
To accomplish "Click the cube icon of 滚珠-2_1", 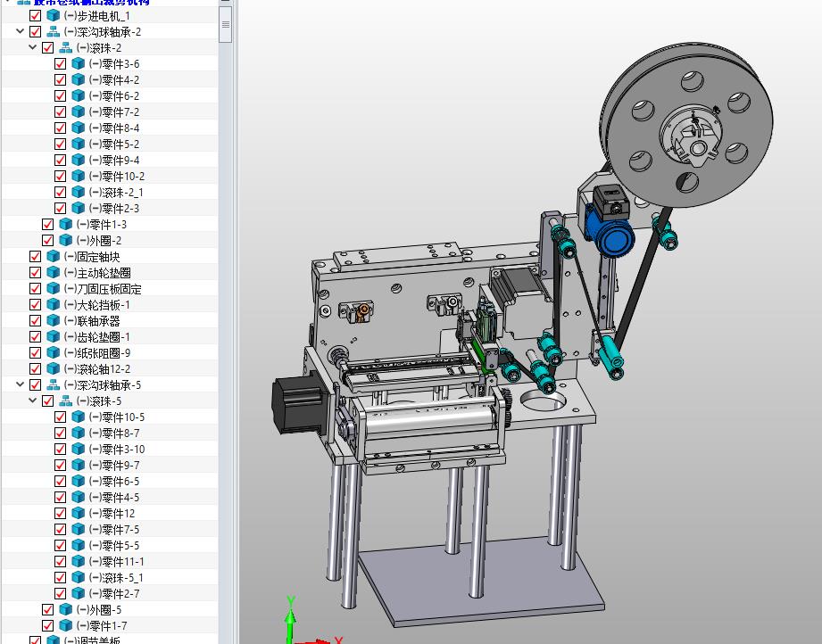I will [79, 193].
